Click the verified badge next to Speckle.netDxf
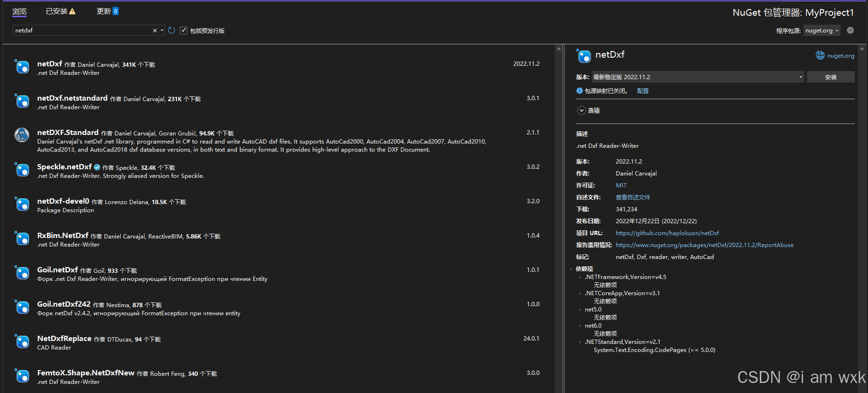Image resolution: width=868 pixels, height=393 pixels. pyautogui.click(x=97, y=167)
